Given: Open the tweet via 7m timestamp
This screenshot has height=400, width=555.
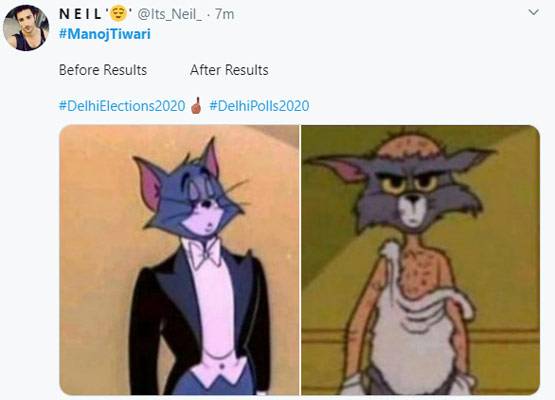Looking at the screenshot, I should pyautogui.click(x=224, y=14).
